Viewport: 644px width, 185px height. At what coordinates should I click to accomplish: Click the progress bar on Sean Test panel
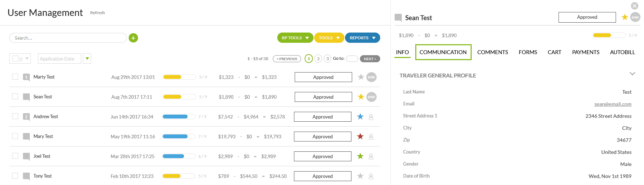click(609, 35)
